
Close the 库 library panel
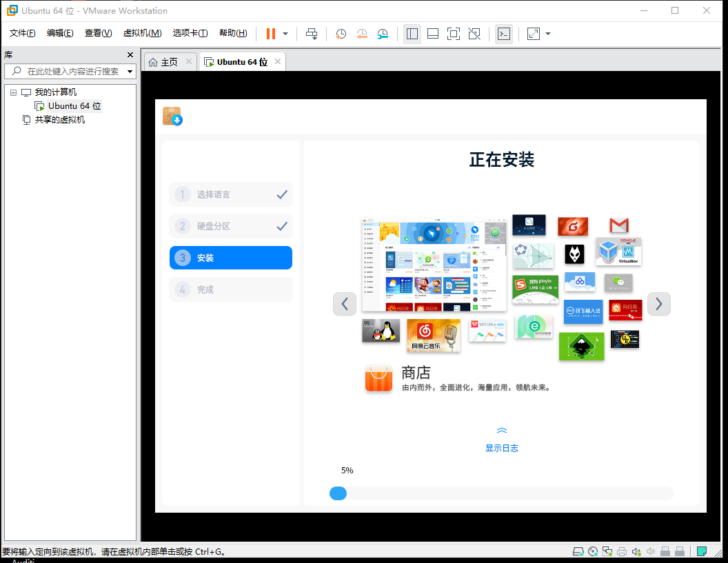[x=130, y=54]
